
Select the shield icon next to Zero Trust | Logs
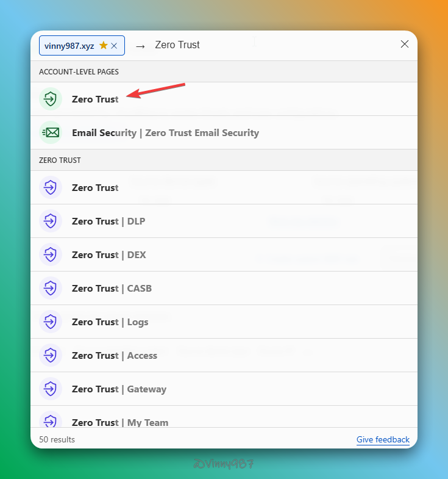(51, 322)
